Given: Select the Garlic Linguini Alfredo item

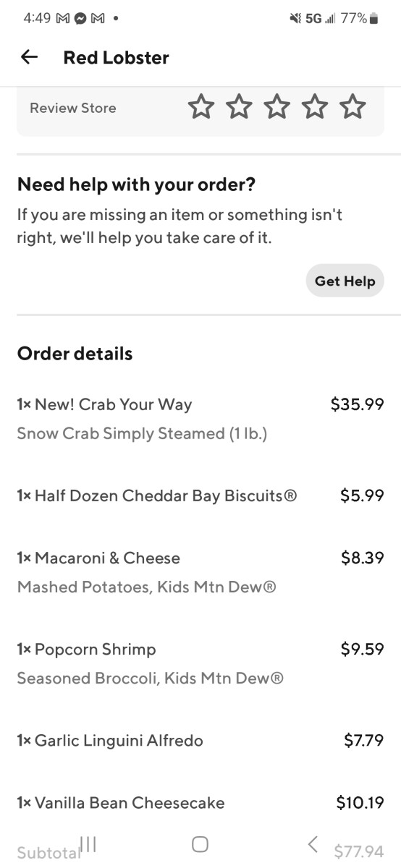Looking at the screenshot, I should tap(200, 740).
